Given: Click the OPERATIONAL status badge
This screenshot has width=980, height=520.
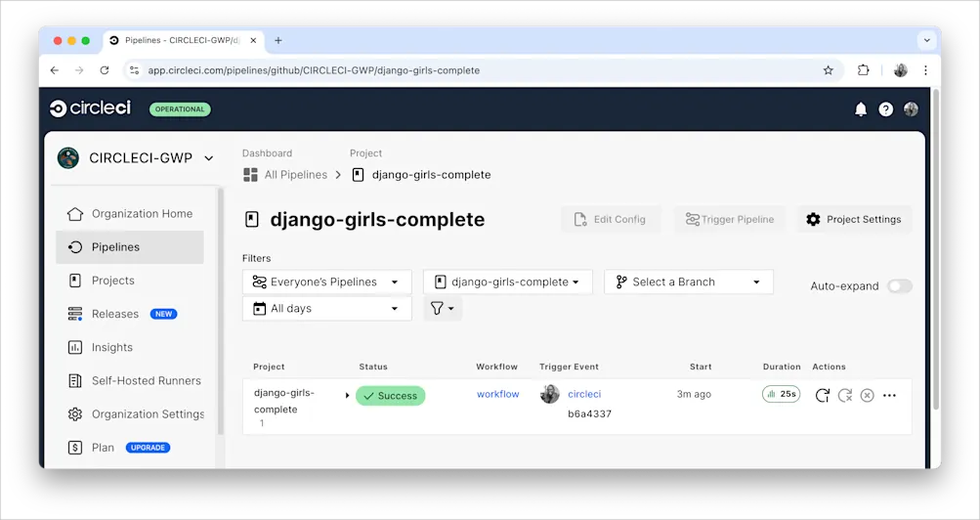Looking at the screenshot, I should 180,109.
